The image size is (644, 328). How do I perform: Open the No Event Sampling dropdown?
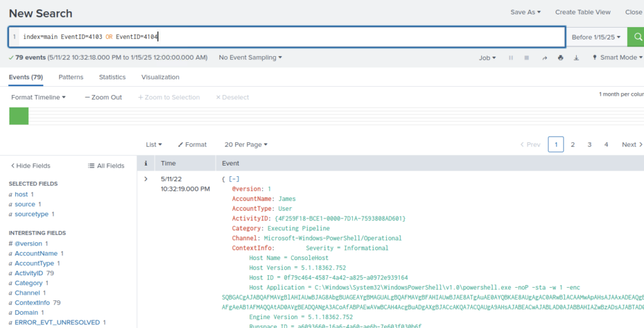click(x=250, y=57)
